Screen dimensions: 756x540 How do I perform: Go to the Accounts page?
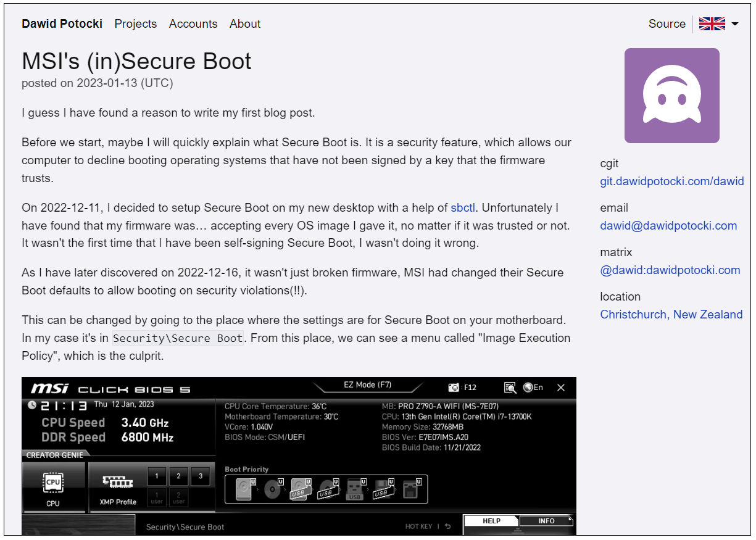coord(193,24)
